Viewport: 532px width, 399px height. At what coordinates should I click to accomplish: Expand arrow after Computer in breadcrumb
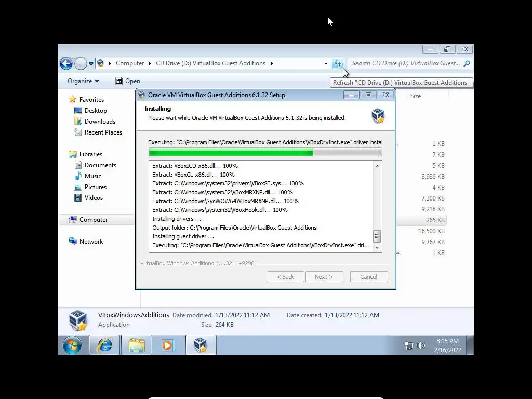coord(150,63)
